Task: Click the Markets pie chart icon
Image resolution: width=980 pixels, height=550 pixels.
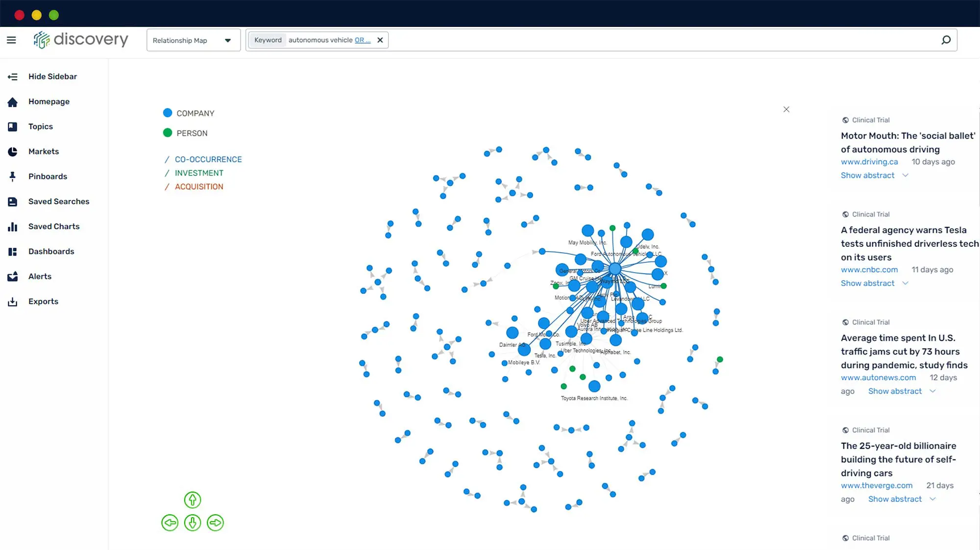Action: [13, 152]
